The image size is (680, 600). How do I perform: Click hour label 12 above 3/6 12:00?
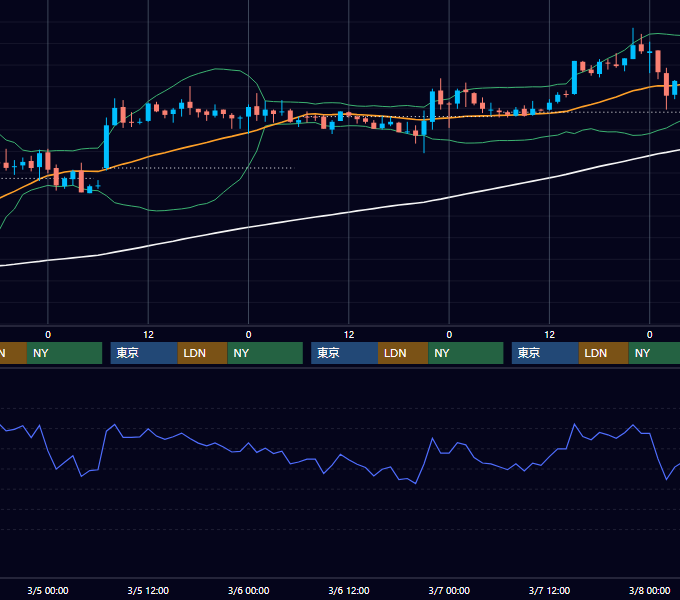click(349, 335)
